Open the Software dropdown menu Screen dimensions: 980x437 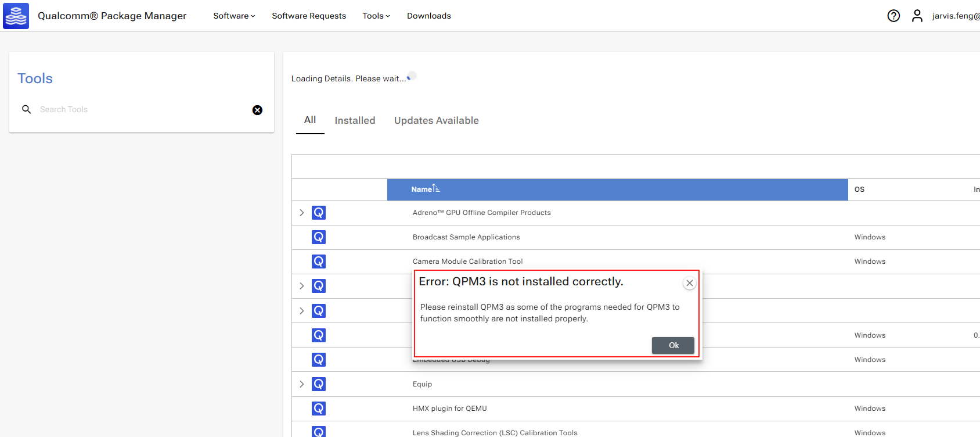click(234, 16)
